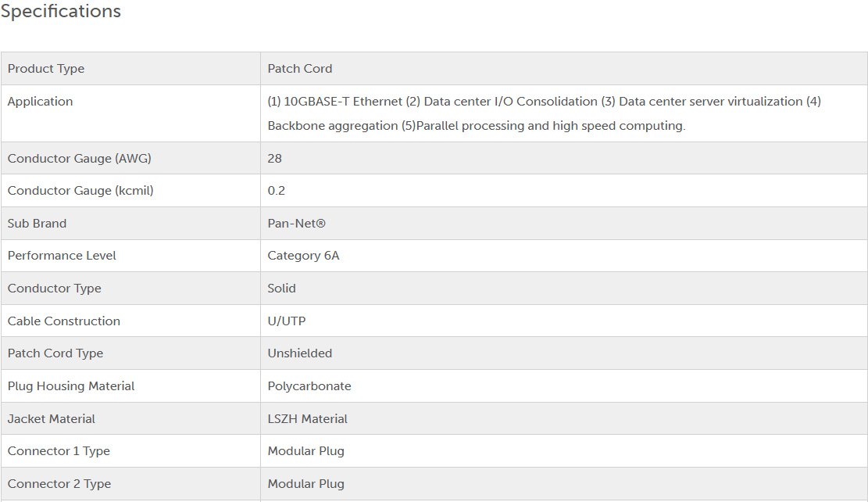This screenshot has height=502, width=868.
Task: Click the Performance Level label
Action: 62,256
